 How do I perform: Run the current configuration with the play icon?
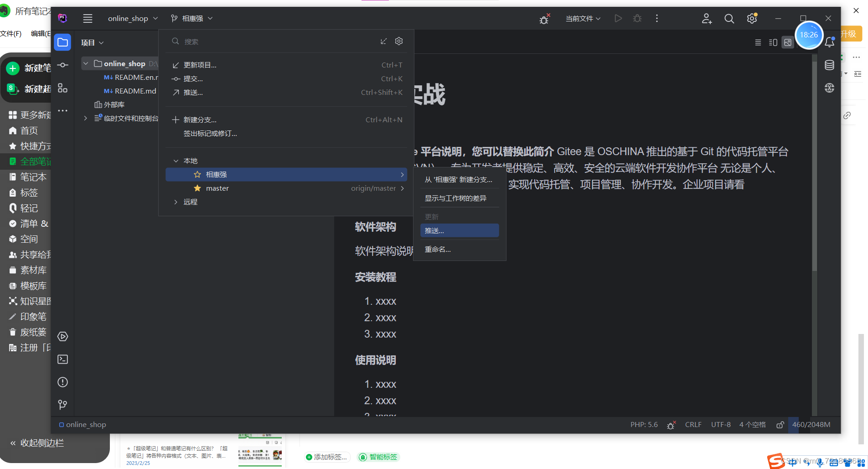point(618,18)
